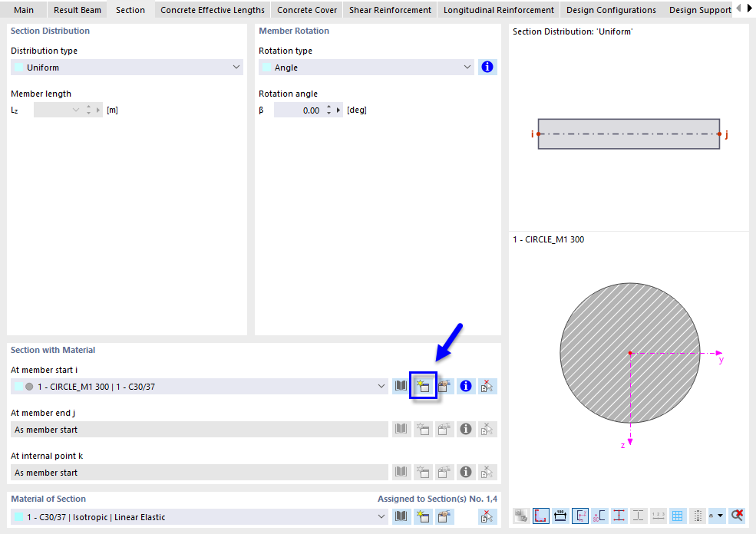
Task: Click 'Assigned to Section(s) No. 1,4' text
Action: (x=437, y=499)
